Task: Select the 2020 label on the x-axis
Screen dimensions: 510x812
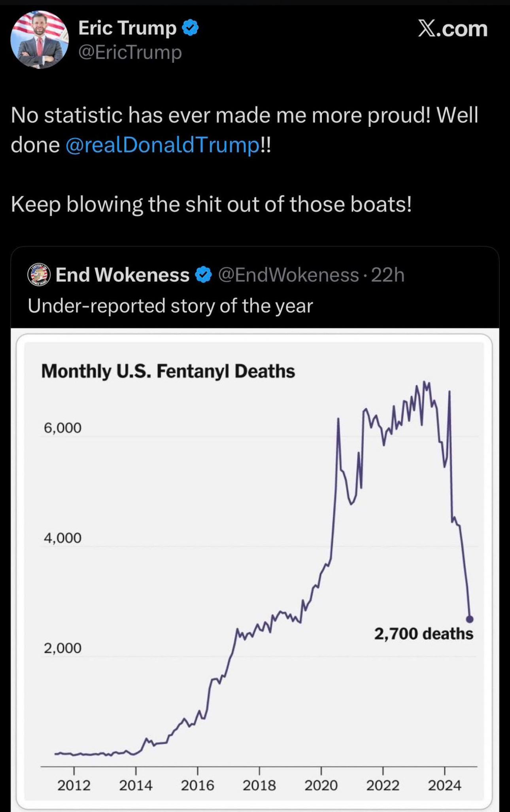Action: pos(321,785)
